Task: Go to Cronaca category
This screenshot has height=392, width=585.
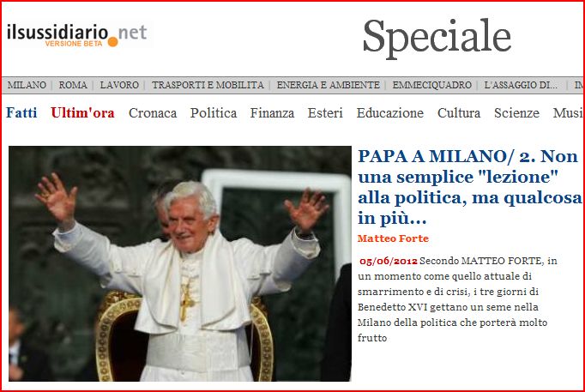Action: (153, 112)
